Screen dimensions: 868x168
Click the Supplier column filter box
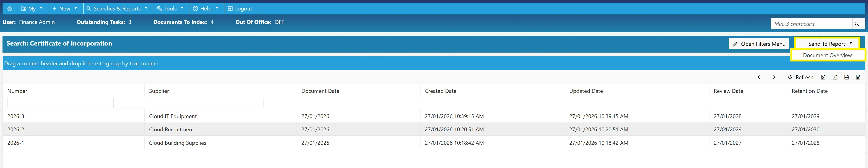click(206, 103)
